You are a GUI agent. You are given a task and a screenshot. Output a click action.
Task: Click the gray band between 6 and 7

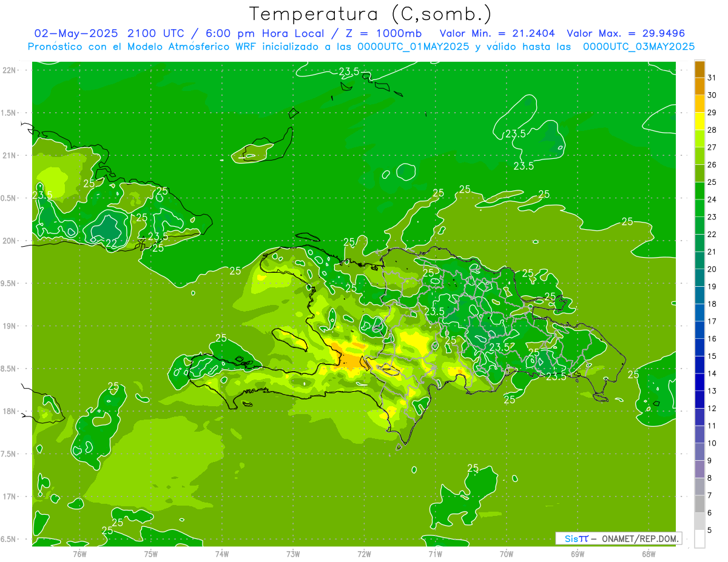click(x=699, y=504)
